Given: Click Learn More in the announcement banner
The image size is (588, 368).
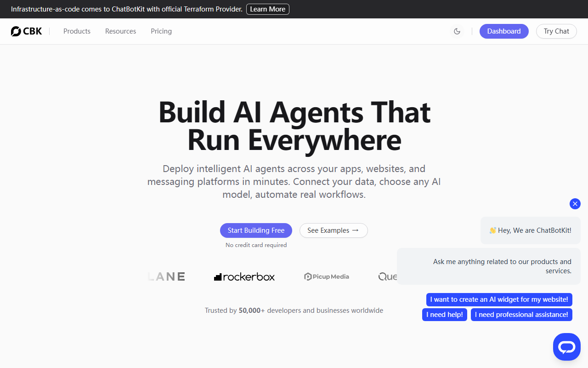Looking at the screenshot, I should tap(268, 9).
